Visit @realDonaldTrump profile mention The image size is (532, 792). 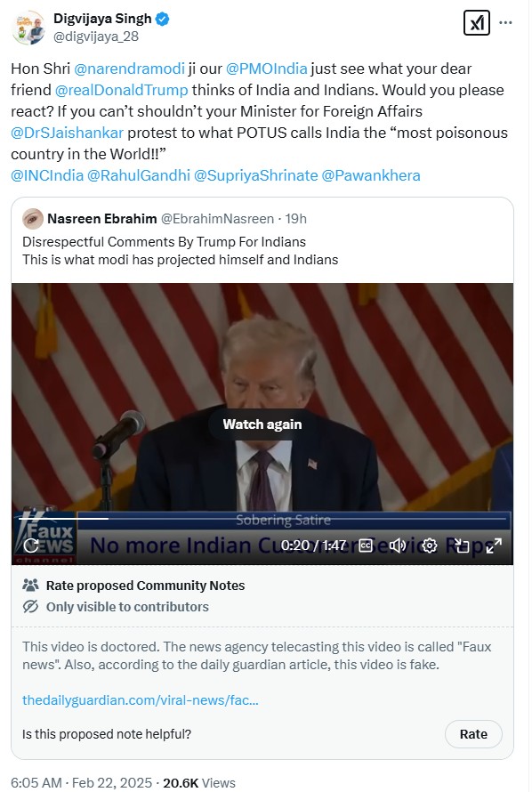click(x=121, y=90)
